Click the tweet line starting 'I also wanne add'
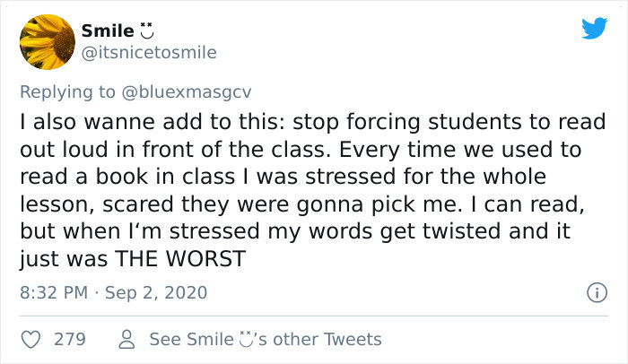Image resolution: width=628 pixels, height=364 pixels. pyautogui.click(x=312, y=122)
